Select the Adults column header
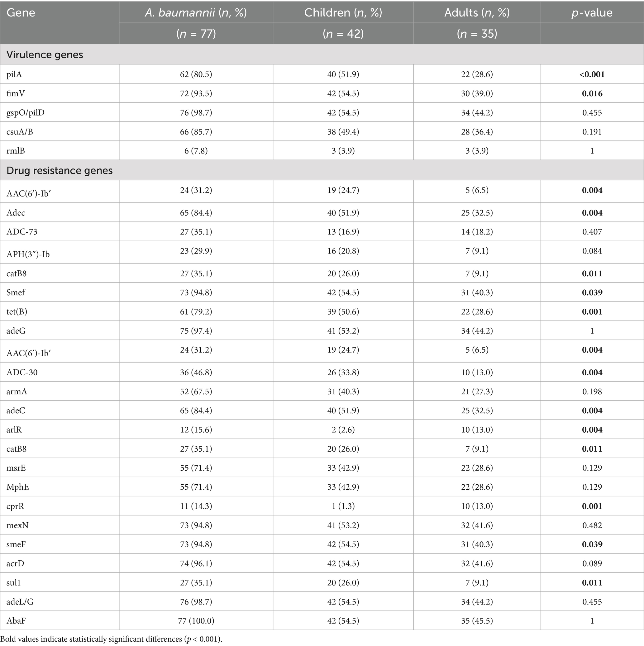 point(477,13)
